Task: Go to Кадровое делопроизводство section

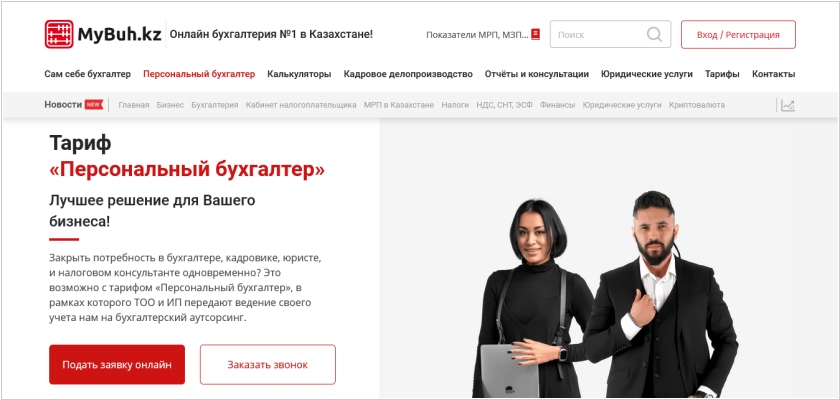Action: point(408,74)
